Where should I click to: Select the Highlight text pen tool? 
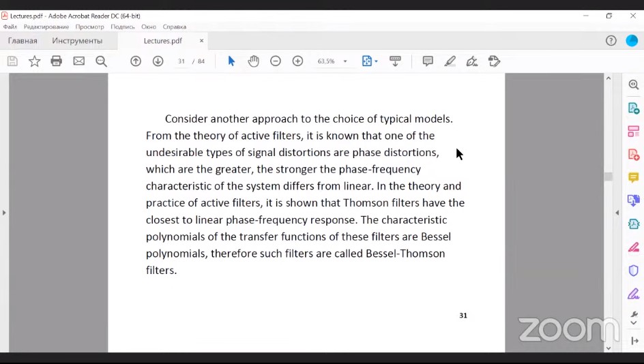pos(450,61)
